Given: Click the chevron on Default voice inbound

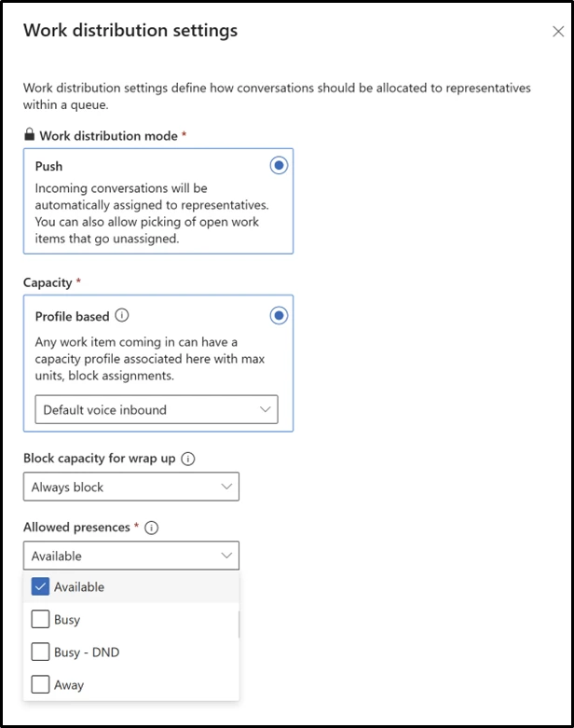Looking at the screenshot, I should (266, 409).
